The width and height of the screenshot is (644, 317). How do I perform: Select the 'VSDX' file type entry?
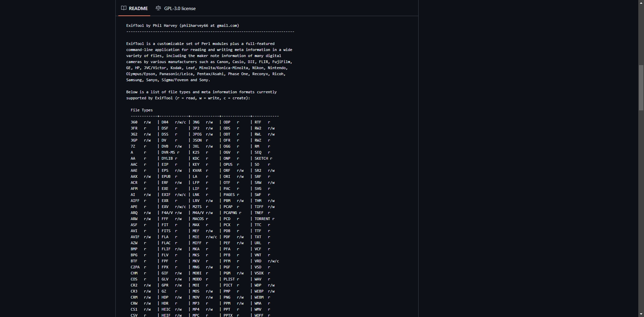click(x=259, y=273)
